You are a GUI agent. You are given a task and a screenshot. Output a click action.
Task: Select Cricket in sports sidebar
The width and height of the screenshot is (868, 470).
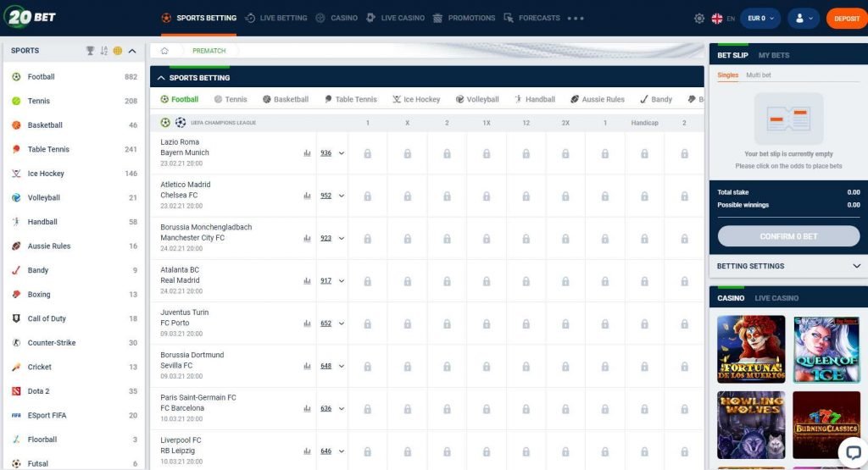pos(74,367)
